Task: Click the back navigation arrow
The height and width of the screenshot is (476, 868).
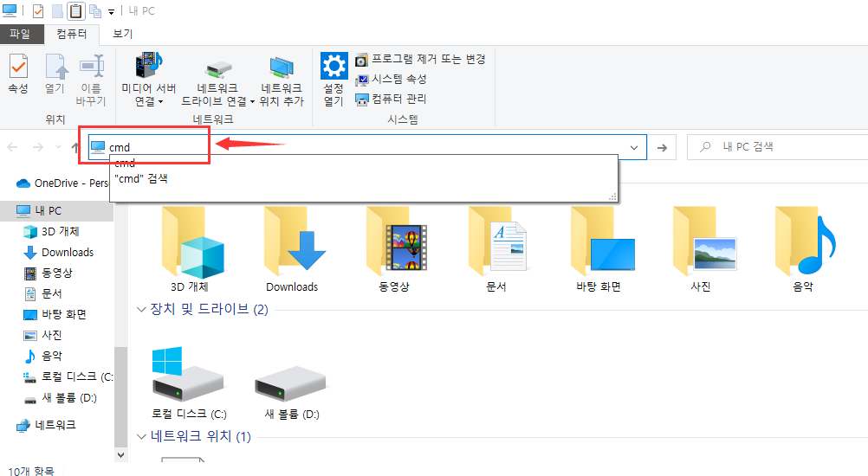Action: click(12, 147)
